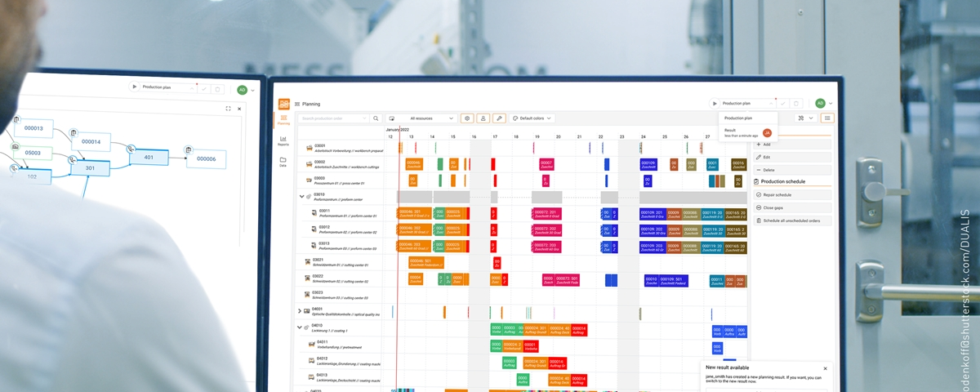Image resolution: width=980 pixels, height=392 pixels.
Task: Select Production plan in the dropdown list
Action: [x=738, y=118]
